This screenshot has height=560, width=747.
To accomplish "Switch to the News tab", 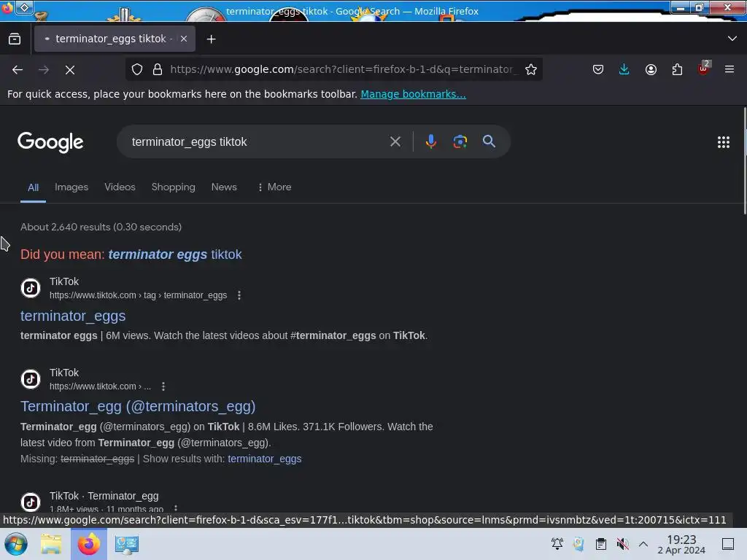I will pos(224,187).
